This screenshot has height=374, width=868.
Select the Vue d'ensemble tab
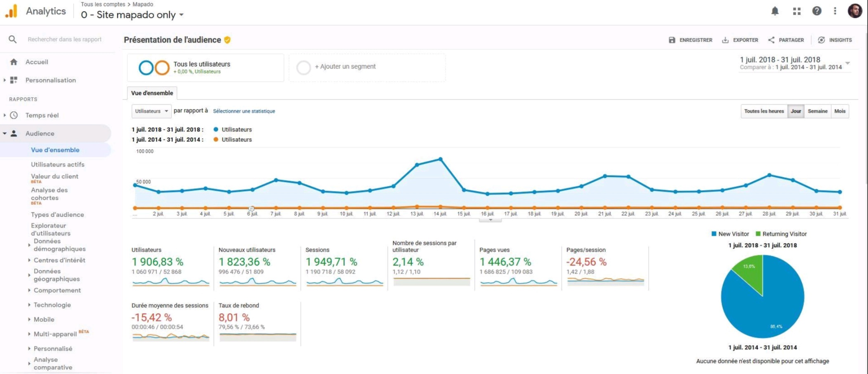point(152,93)
